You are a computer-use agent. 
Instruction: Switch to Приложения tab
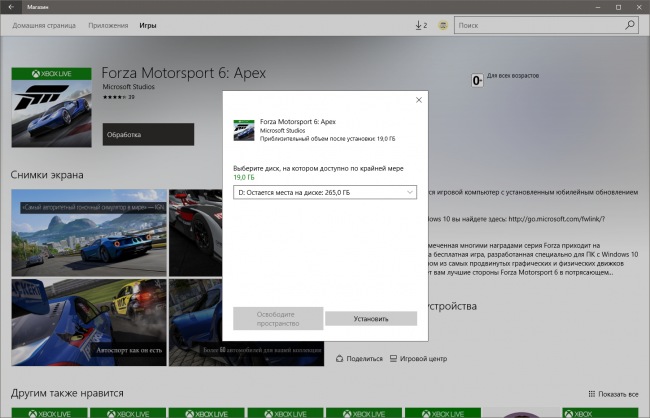coord(108,26)
